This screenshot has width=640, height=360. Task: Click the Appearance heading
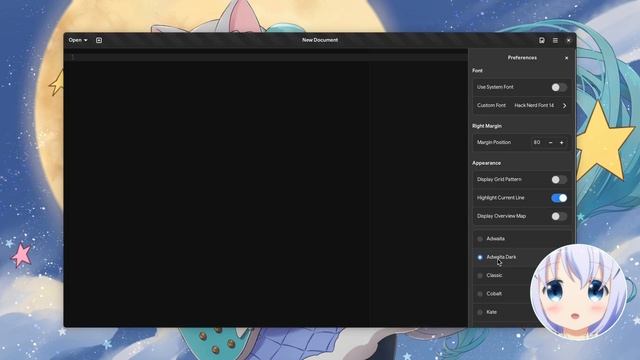tap(487, 163)
